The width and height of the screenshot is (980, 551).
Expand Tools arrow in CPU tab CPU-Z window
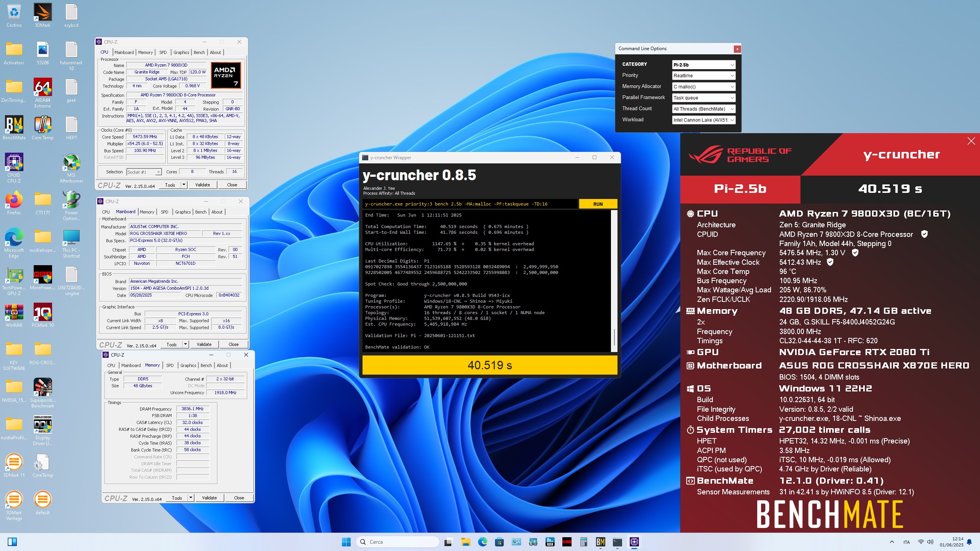[x=184, y=185]
